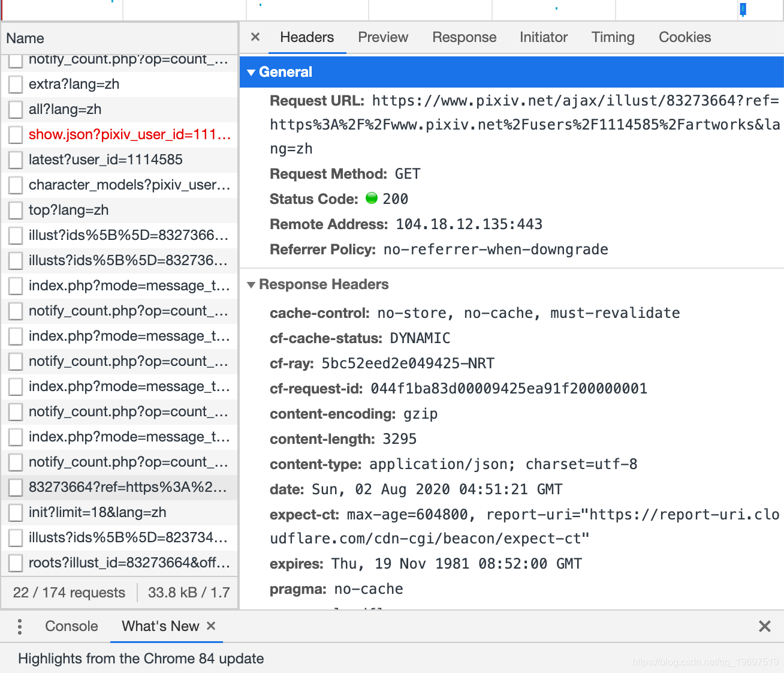
Task: Collapse the General section
Action: pos(251,72)
